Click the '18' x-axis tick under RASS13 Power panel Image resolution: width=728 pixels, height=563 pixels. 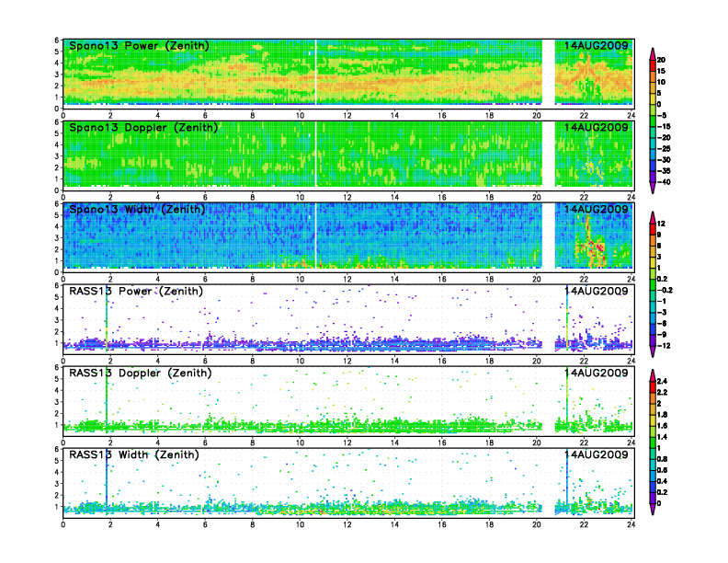(489, 361)
